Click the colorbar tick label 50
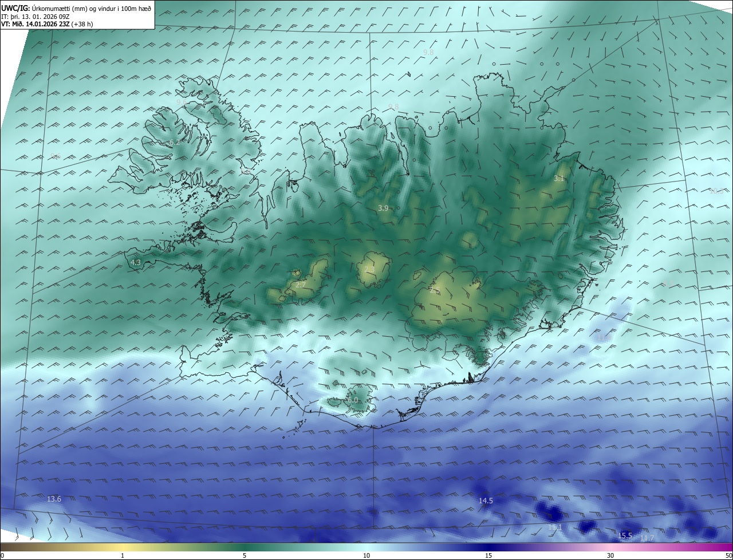The height and width of the screenshot is (560, 733). pyautogui.click(x=728, y=555)
